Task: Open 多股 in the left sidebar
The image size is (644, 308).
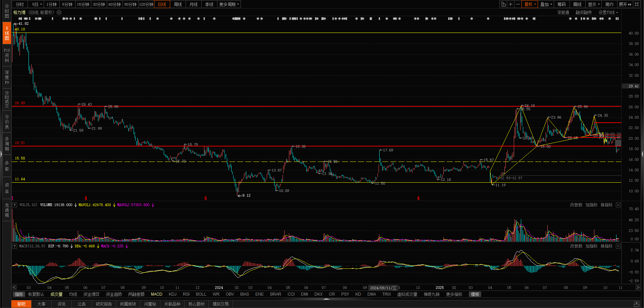Action: pos(7,166)
